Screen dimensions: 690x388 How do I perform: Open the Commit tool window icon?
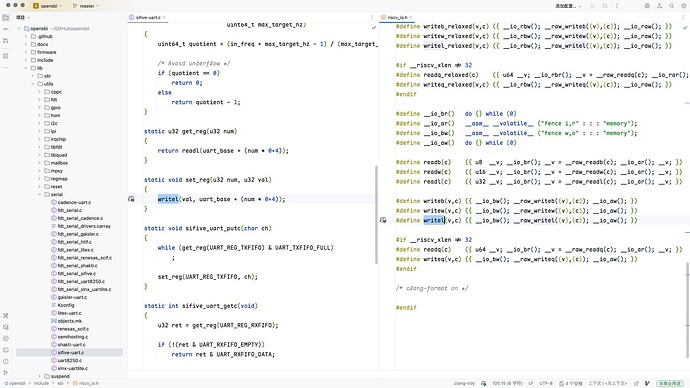pos(6,29)
